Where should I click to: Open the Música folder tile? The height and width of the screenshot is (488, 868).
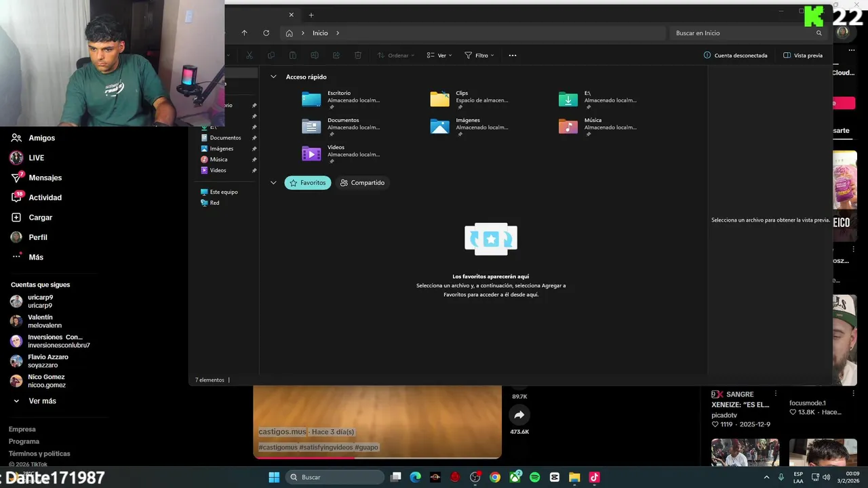click(x=597, y=127)
